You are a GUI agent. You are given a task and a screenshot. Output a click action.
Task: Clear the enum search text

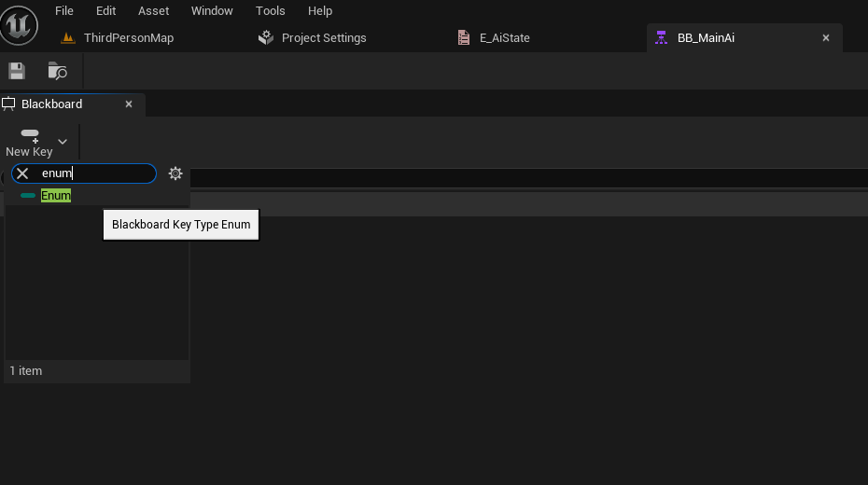pyautogui.click(x=22, y=173)
